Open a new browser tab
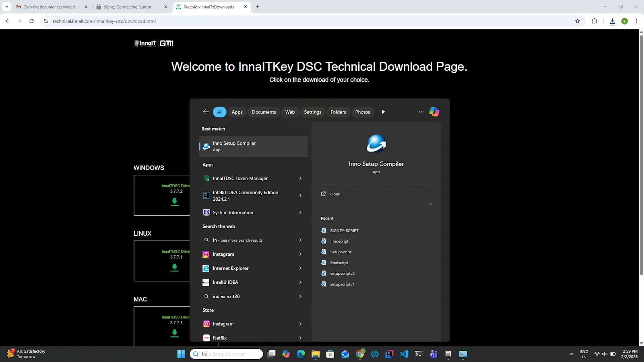 258,7
